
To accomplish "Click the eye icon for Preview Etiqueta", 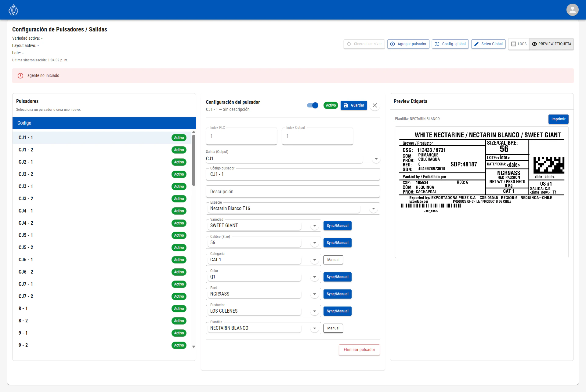I will coord(534,44).
